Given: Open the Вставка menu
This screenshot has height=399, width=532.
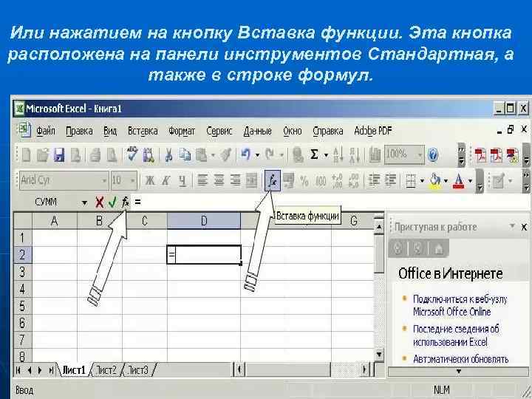Looking at the screenshot, I should [143, 131].
